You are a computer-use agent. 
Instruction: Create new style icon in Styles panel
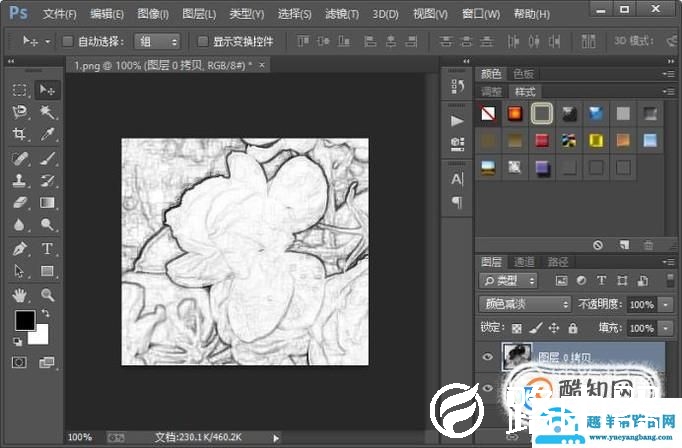(x=624, y=245)
